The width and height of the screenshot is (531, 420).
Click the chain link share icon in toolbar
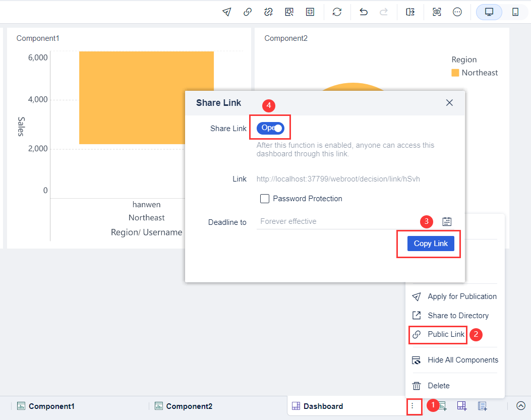[x=247, y=12]
